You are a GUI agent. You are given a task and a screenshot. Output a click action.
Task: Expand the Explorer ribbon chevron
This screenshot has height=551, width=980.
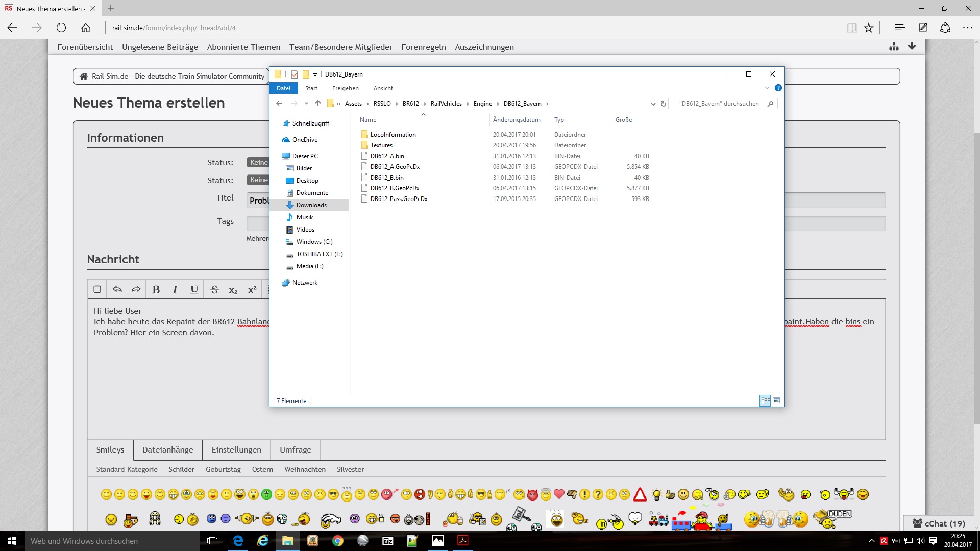767,88
